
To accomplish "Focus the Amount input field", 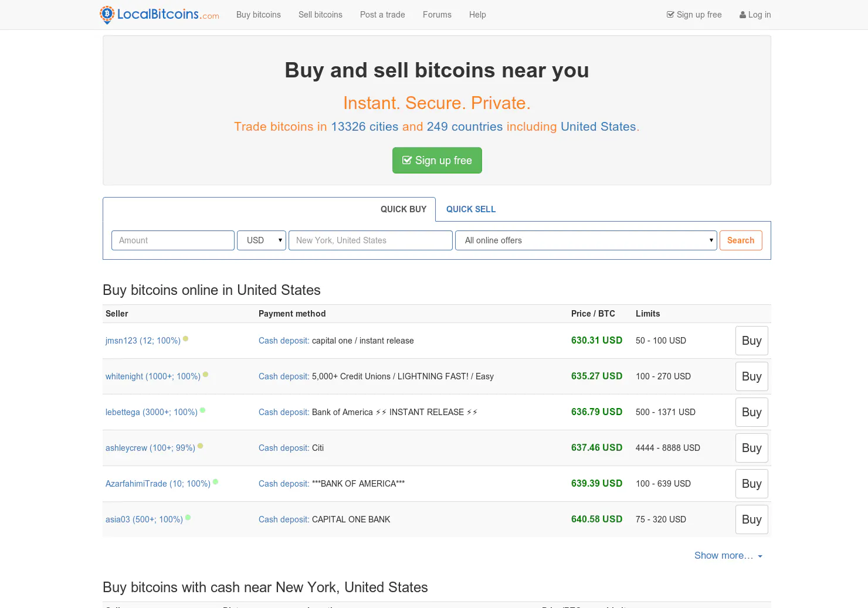I will click(x=173, y=240).
